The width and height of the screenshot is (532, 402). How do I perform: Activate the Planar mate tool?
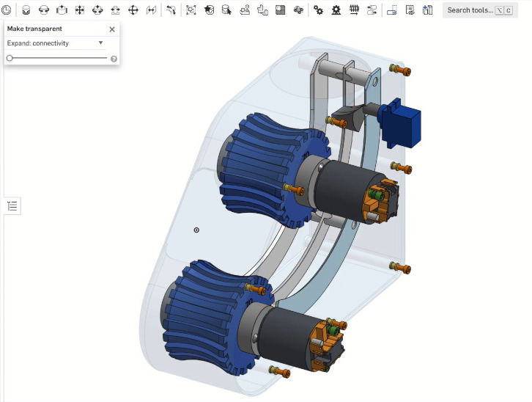pos(80,10)
